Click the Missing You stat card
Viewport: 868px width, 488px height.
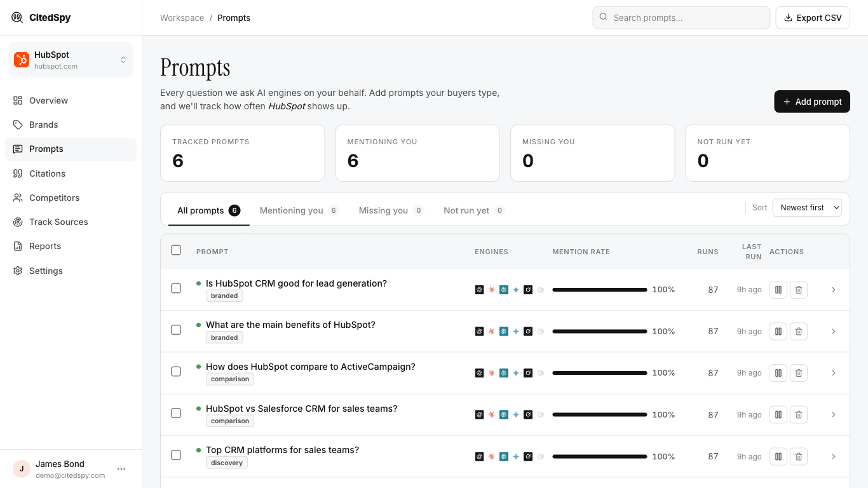593,153
